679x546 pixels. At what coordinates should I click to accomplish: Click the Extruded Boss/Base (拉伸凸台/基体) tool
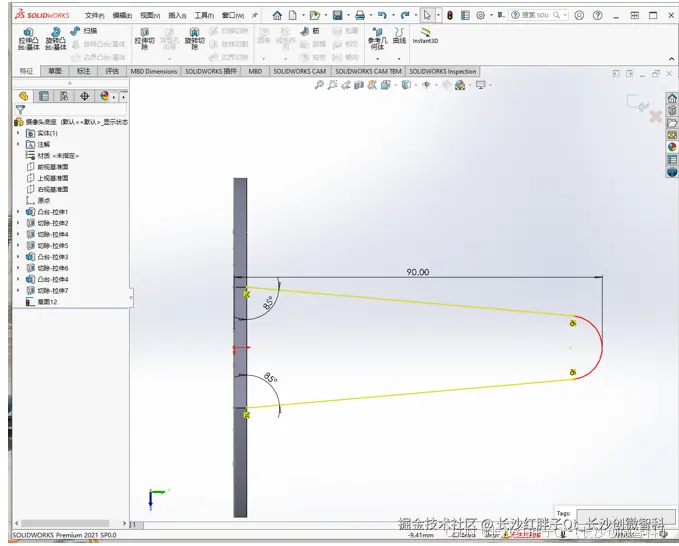pos(29,38)
